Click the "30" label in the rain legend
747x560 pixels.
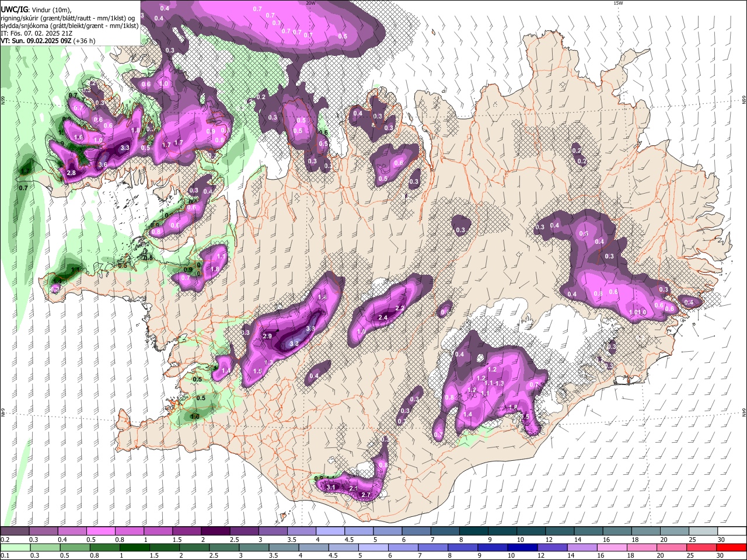tap(720, 556)
